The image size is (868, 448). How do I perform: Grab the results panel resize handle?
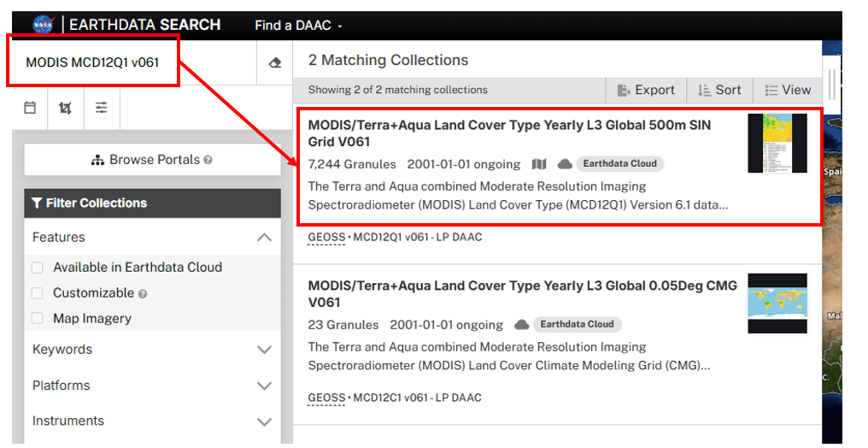coord(831,84)
